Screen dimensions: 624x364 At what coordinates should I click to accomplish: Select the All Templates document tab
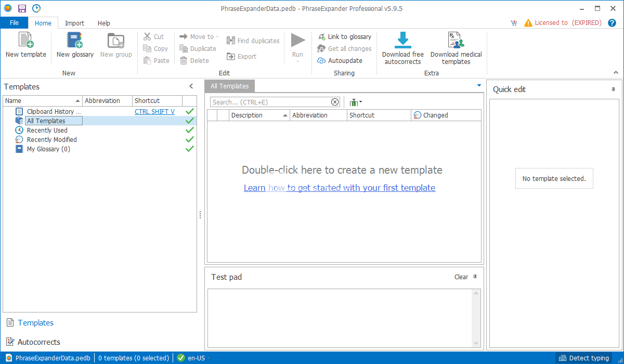coord(230,86)
